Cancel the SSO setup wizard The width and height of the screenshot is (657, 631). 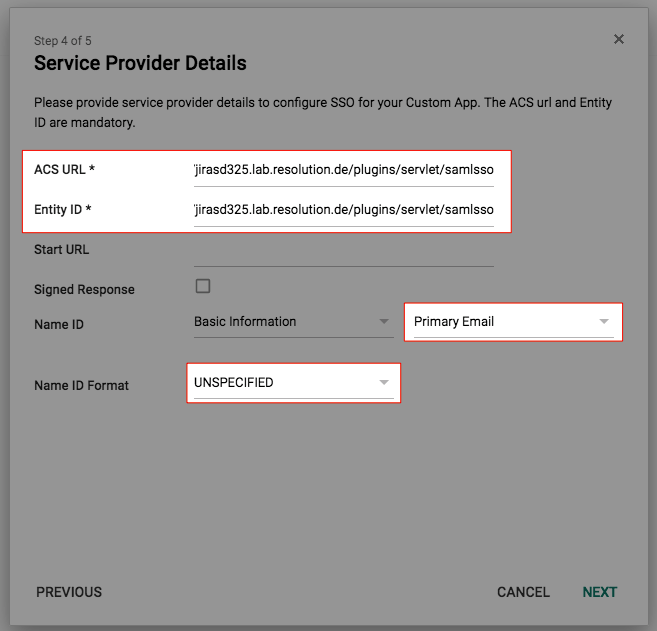pos(523,592)
